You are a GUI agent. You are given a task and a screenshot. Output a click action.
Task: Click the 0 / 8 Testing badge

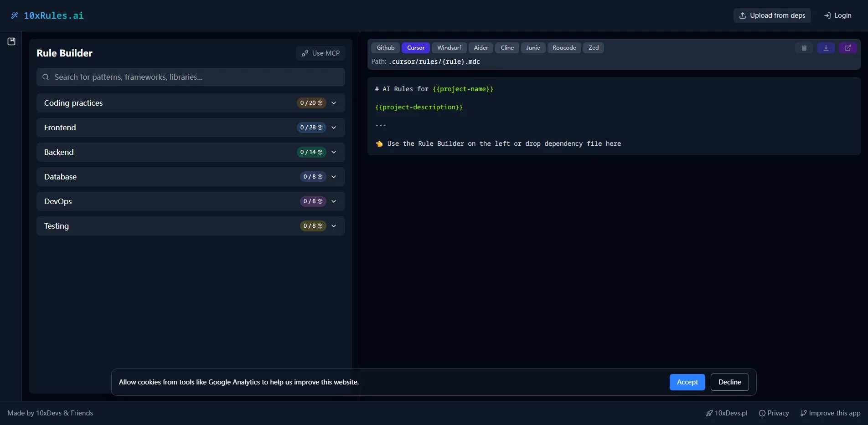click(x=313, y=226)
